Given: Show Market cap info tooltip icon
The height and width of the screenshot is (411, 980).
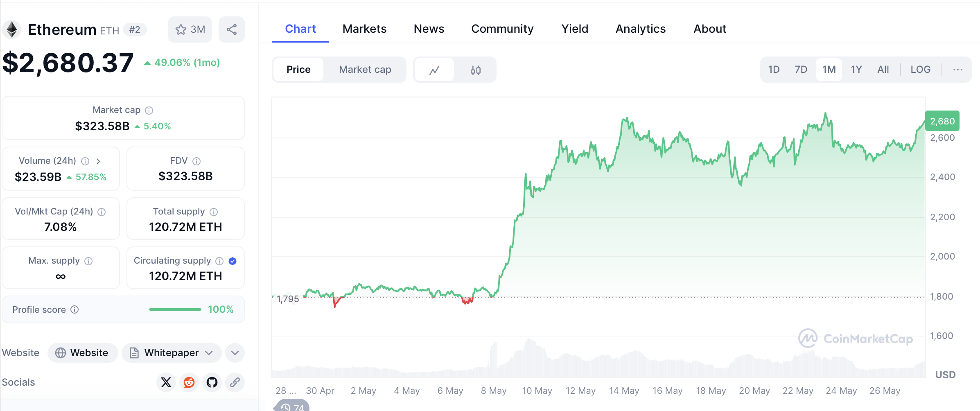Looking at the screenshot, I should 149,111.
